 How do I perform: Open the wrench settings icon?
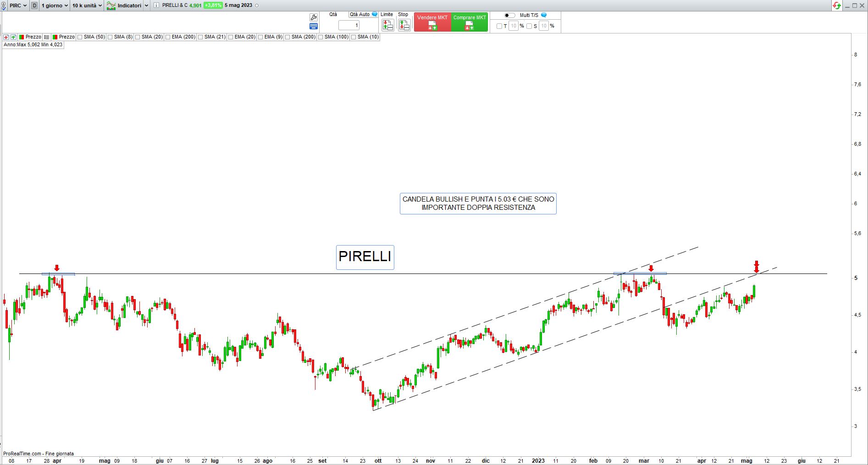point(314,17)
